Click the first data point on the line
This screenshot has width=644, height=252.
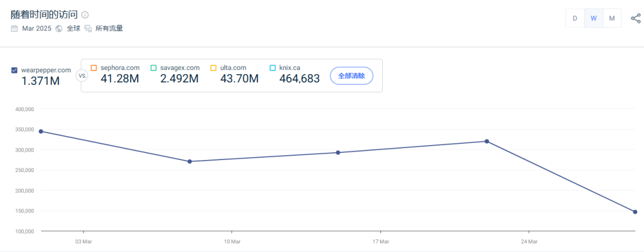[41, 131]
